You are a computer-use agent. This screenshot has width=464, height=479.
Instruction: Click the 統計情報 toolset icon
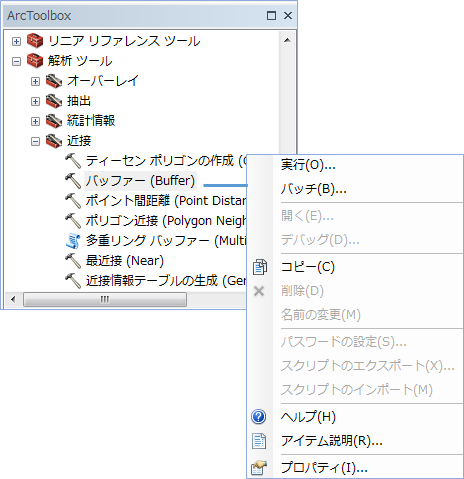pos(54,121)
